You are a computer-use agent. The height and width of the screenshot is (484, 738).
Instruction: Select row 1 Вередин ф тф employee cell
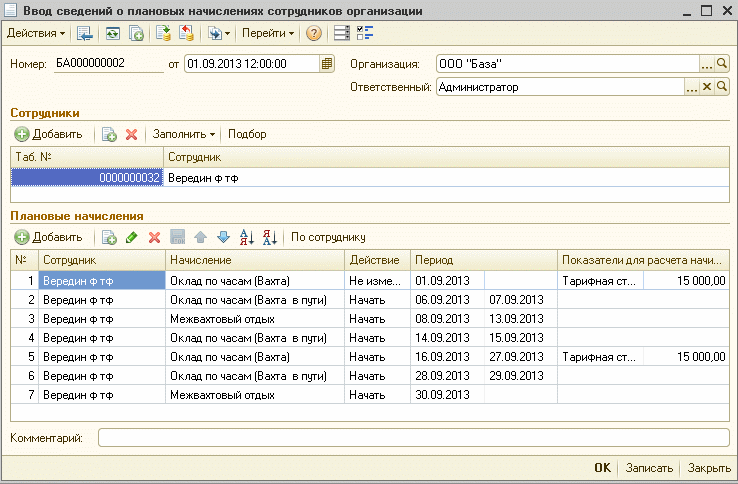102,281
